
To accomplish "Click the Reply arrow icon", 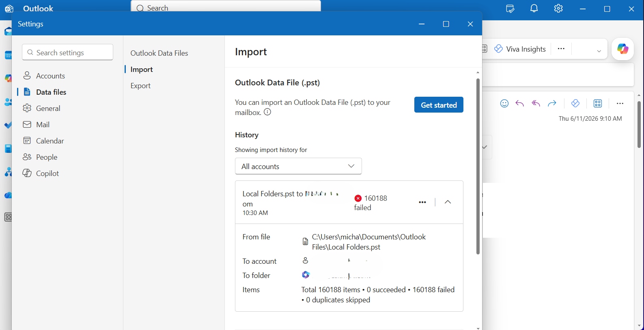I will tap(520, 103).
